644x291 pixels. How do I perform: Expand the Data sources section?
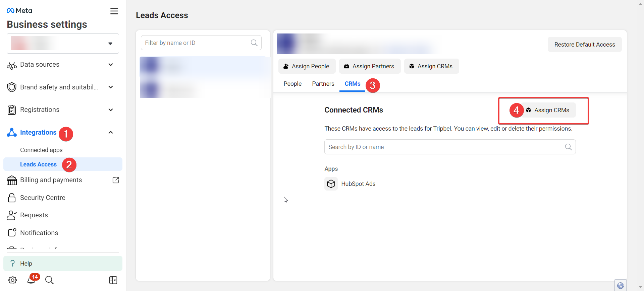click(110, 65)
